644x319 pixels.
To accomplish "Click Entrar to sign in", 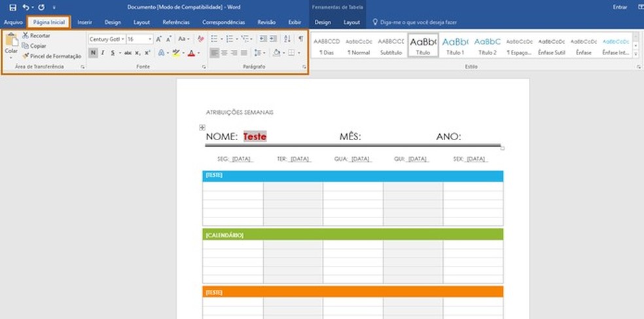I will pos(620,7).
